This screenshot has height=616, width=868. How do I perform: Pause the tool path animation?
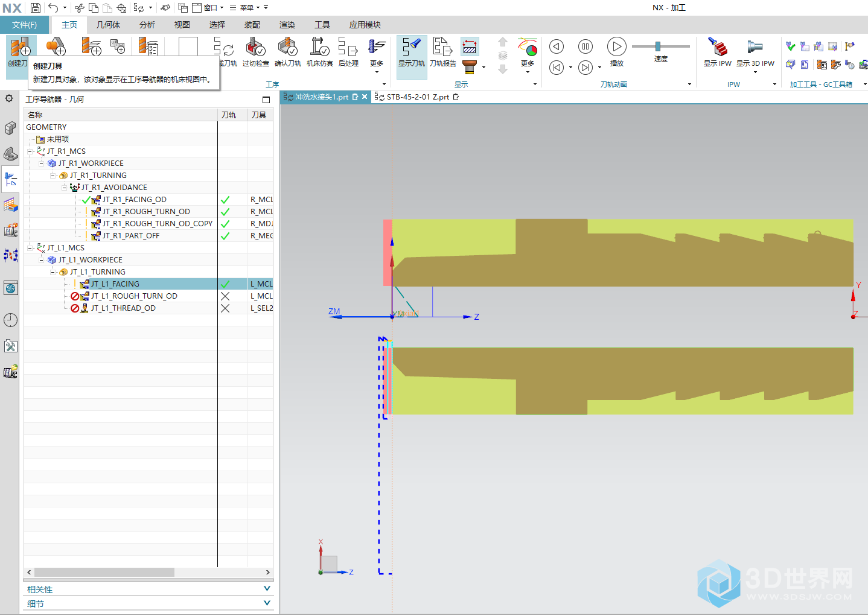[586, 46]
